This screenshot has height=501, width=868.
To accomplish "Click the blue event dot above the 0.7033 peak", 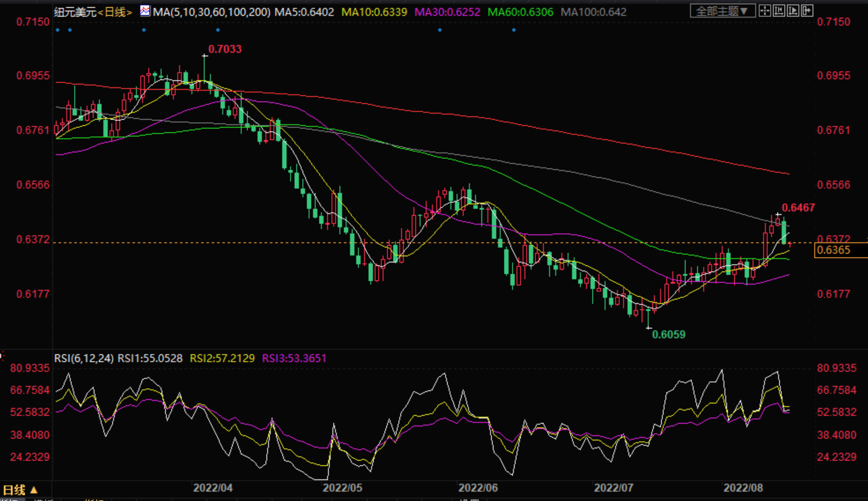I will 218,30.
